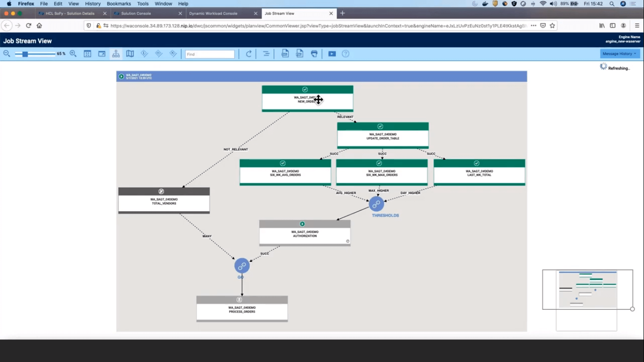The height and width of the screenshot is (362, 644).
Task: Open the Firefox hamburger menu
Action: [x=637, y=25]
